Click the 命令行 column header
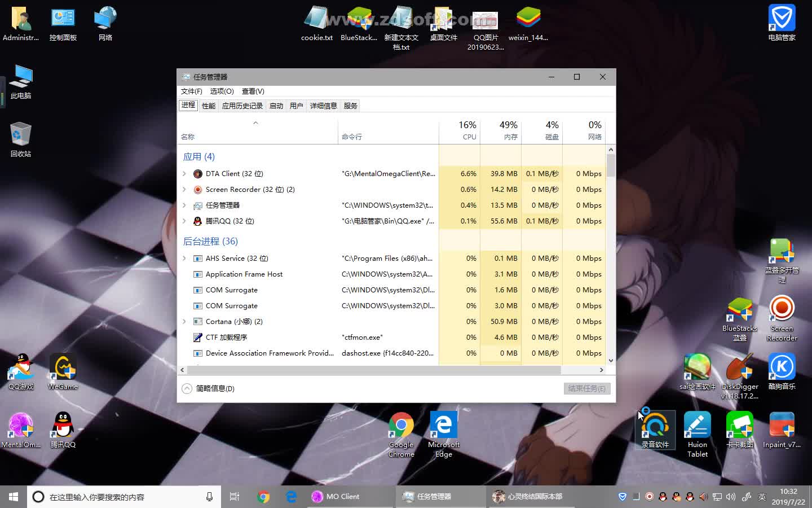Screen dimensions: 812x508 click(x=388, y=130)
